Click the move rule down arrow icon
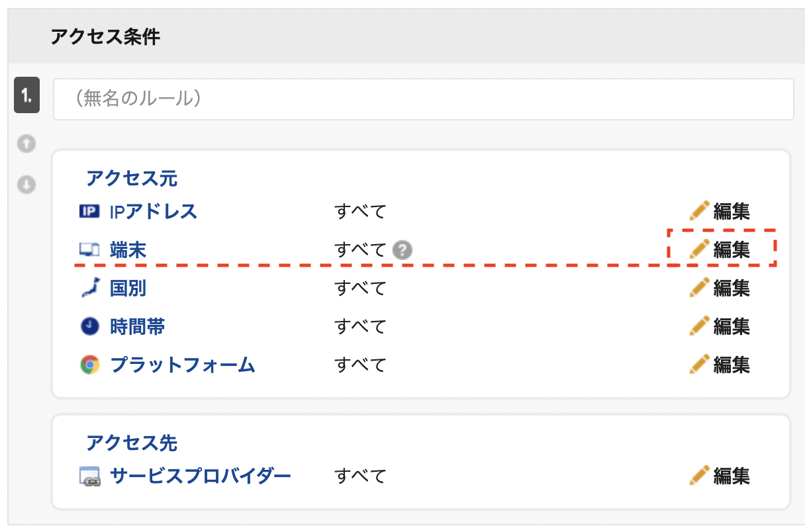Image resolution: width=805 pixels, height=532 pixels. (26, 185)
